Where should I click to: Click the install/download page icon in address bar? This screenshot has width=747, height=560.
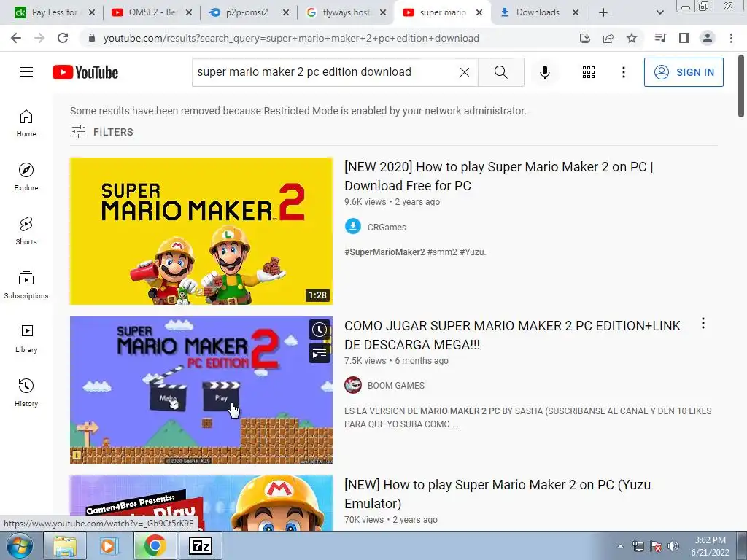585,38
